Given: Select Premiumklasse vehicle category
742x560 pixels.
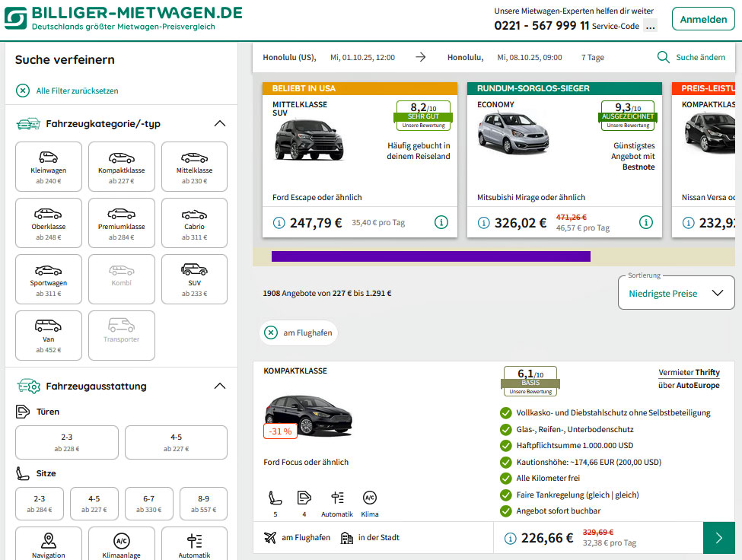Looking at the screenshot, I should tap(122, 223).
